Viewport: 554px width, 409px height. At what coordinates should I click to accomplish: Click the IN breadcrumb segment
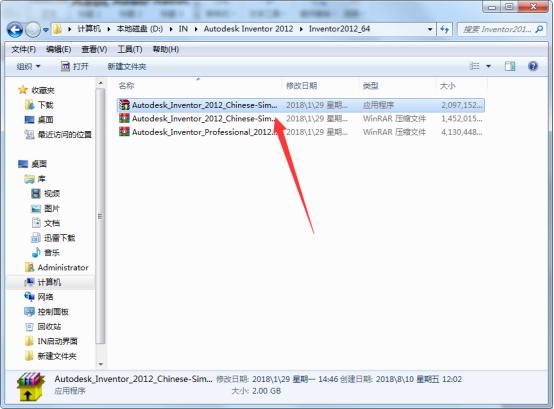pos(183,29)
